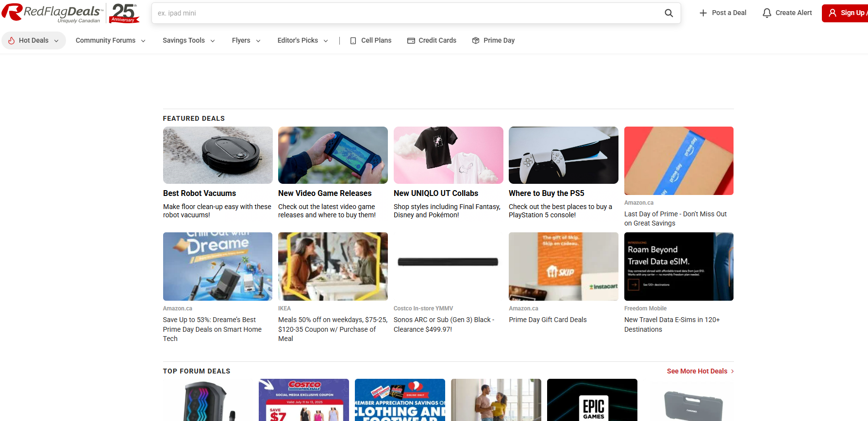The height and width of the screenshot is (421, 868).
Task: Click the Sign Up button
Action: point(845,13)
